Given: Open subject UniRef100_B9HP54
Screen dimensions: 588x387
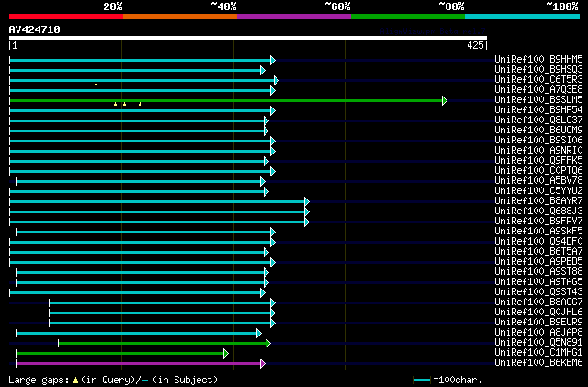Looking at the screenshot, I should pos(538,110).
